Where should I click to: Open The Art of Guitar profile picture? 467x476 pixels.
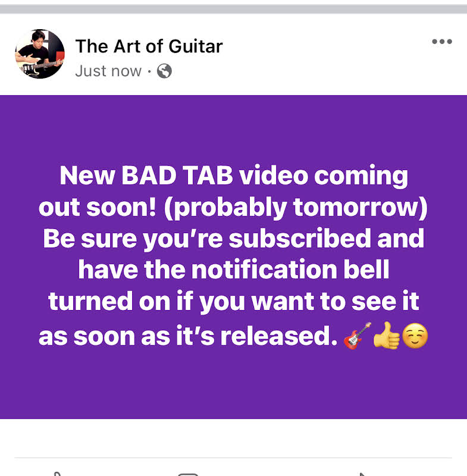click(x=40, y=54)
